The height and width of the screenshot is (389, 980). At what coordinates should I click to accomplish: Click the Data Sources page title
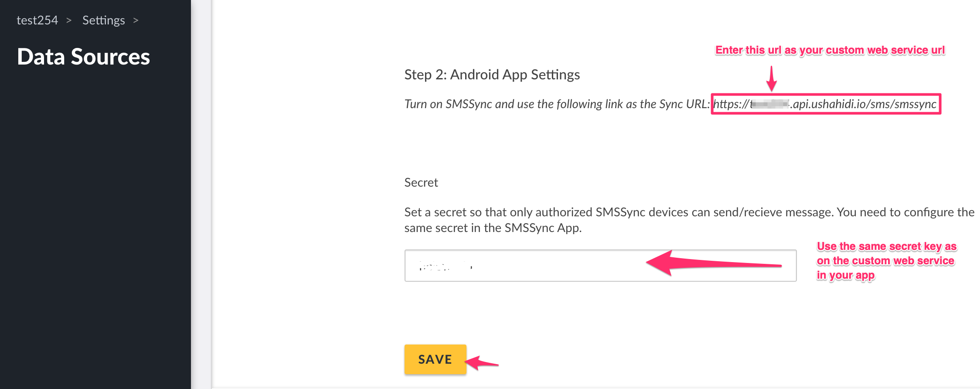click(x=83, y=57)
